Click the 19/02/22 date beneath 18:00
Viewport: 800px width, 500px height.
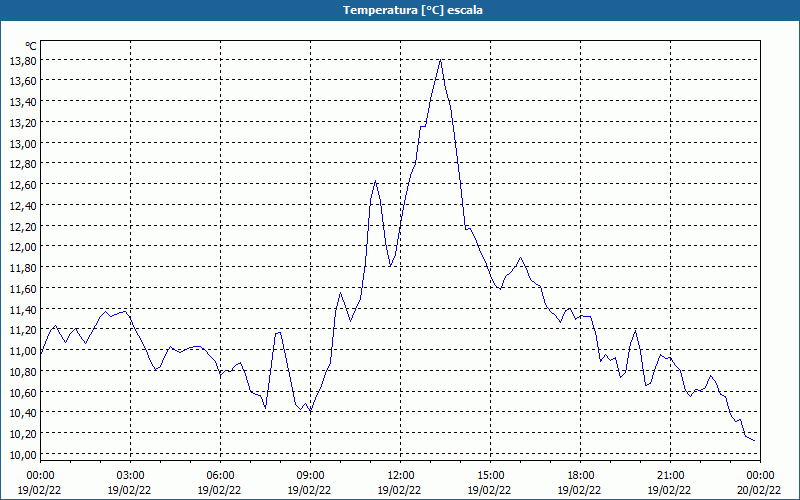point(579,490)
